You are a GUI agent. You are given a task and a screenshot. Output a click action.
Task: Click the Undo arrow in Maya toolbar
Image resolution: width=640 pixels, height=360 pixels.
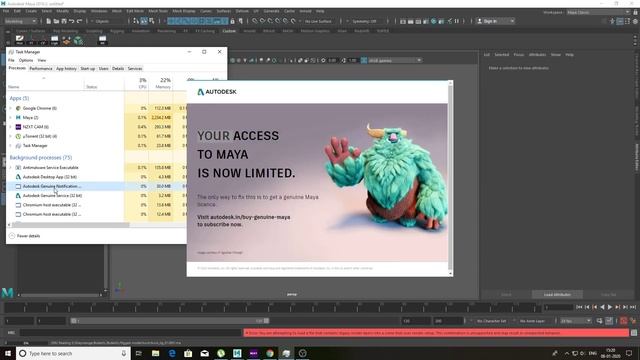pos(72,21)
